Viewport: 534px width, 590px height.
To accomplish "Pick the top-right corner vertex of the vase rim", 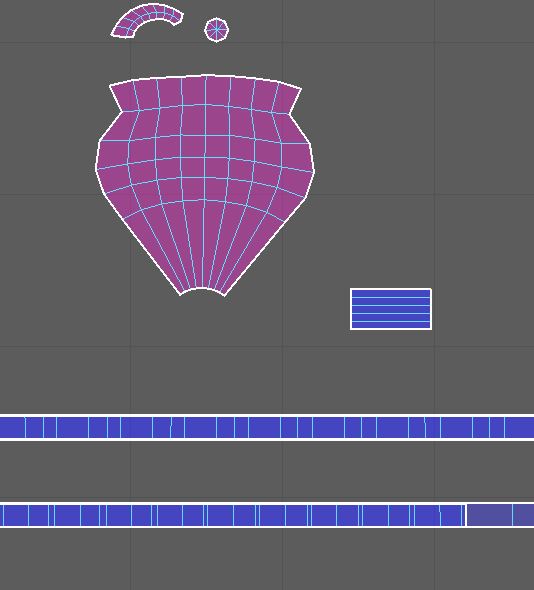I will tap(301, 88).
